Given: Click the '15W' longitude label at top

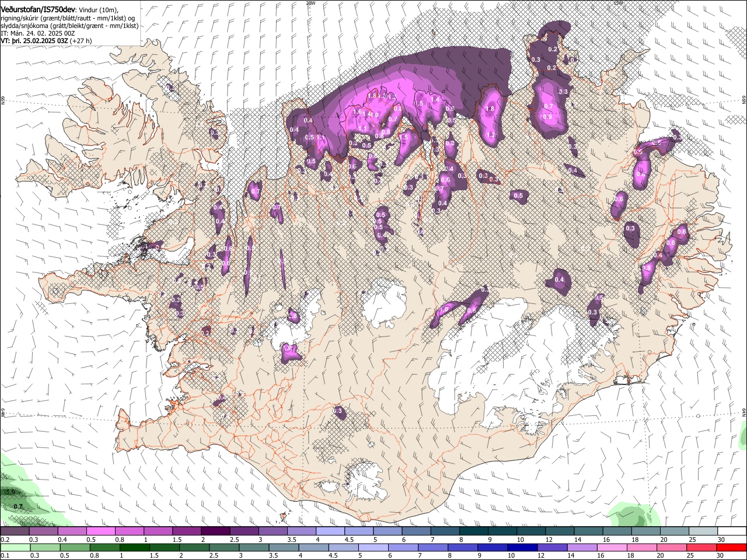Looking at the screenshot, I should pyautogui.click(x=618, y=3).
